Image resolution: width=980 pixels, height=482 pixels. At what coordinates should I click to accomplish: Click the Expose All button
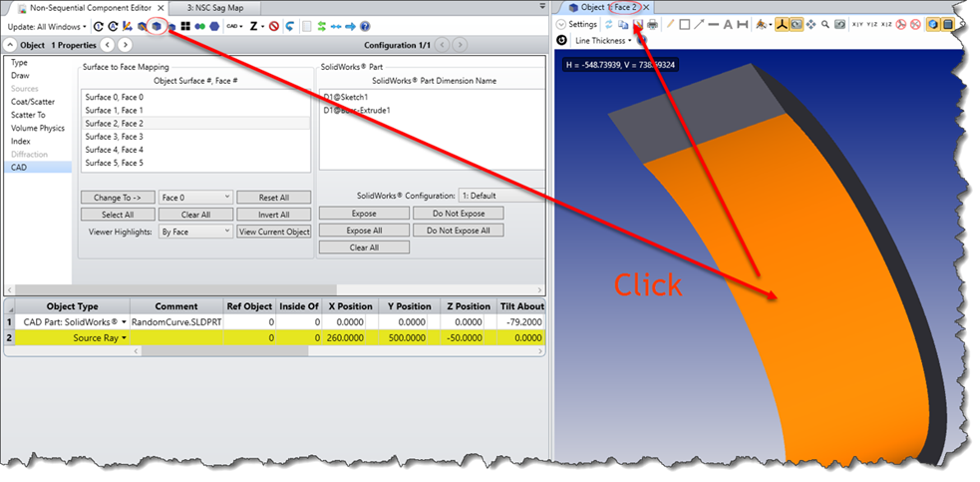(363, 231)
